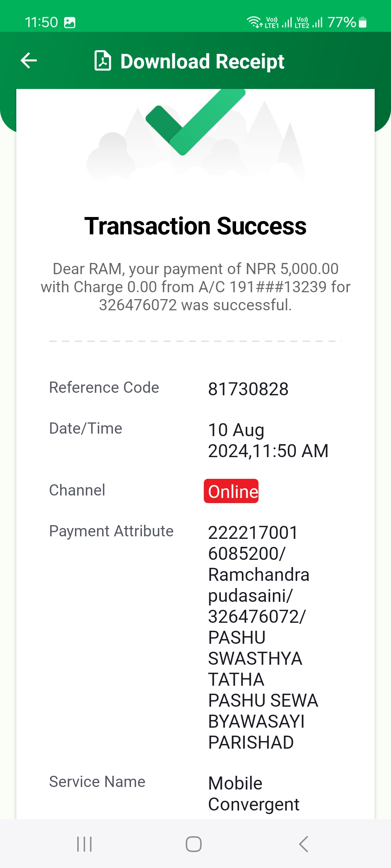The image size is (391, 868).
Task: Click the green success checkmark
Action: pos(195,122)
